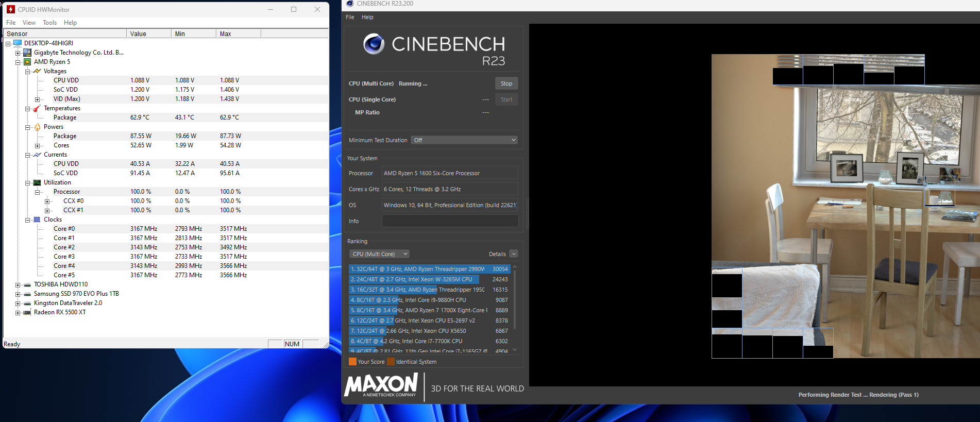
Task: Select the Threadripper 2990WX ranking entry
Action: pyautogui.click(x=429, y=269)
